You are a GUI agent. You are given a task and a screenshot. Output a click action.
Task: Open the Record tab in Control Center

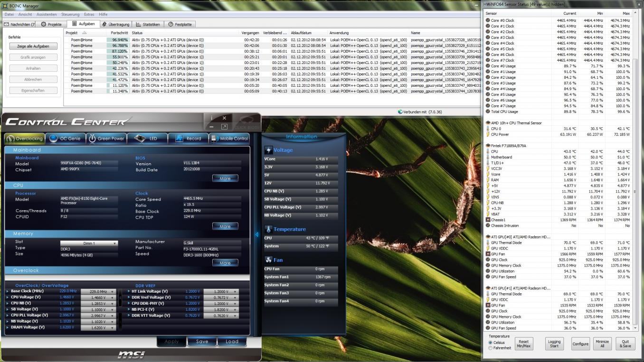[x=189, y=139]
